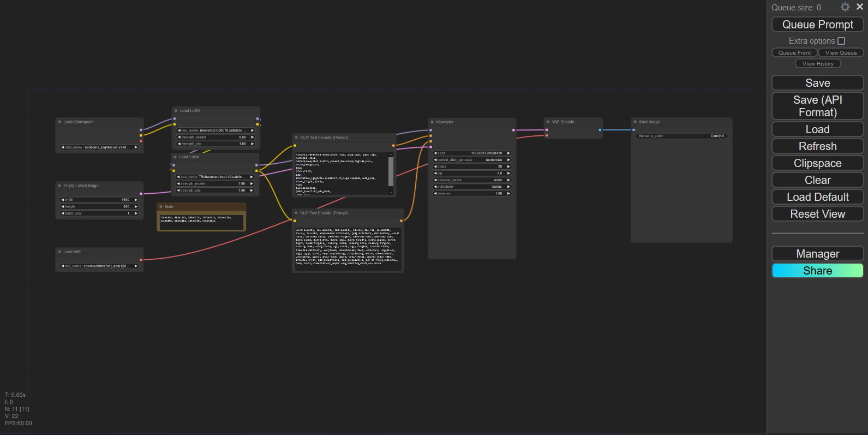Open the sampler_name euler dropdown
This screenshot has height=435, width=868.
click(x=472, y=180)
